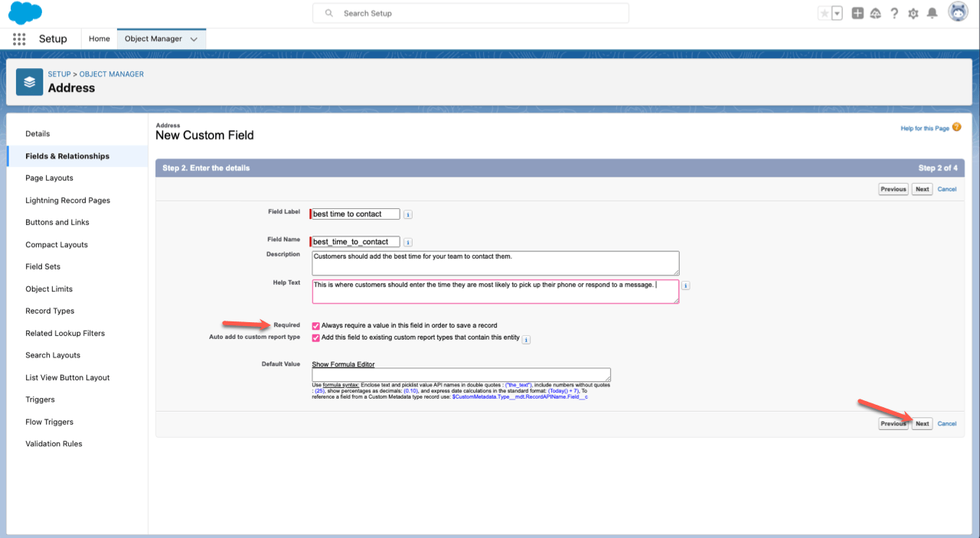This screenshot has height=538, width=980.
Task: Select Fields & Relationships in sidebar
Action: tap(67, 156)
